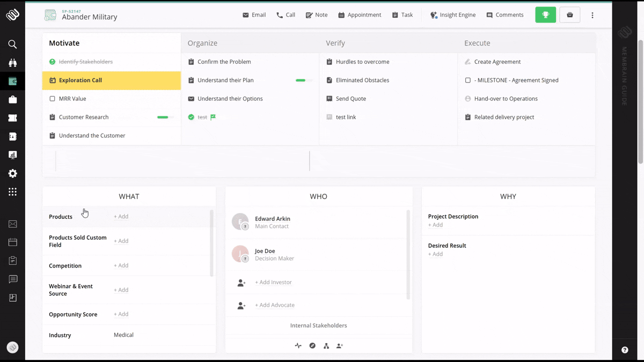The width and height of the screenshot is (644, 362).
Task: Click Note in the top toolbar
Action: 317,15
